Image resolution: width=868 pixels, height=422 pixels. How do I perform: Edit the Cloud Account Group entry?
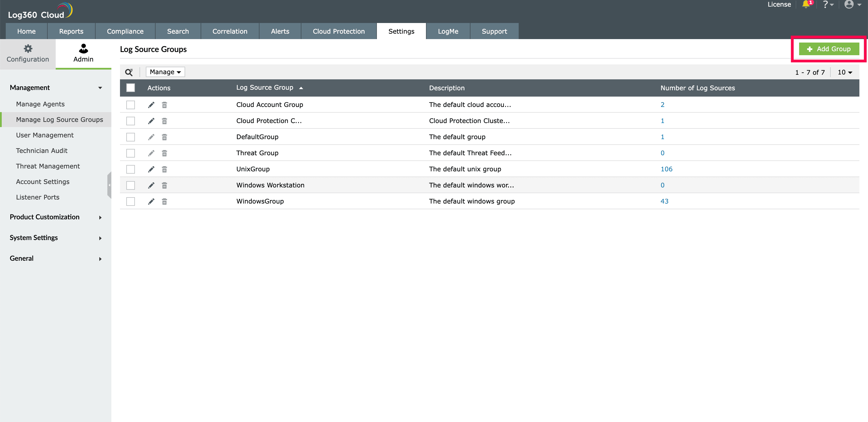pos(151,105)
